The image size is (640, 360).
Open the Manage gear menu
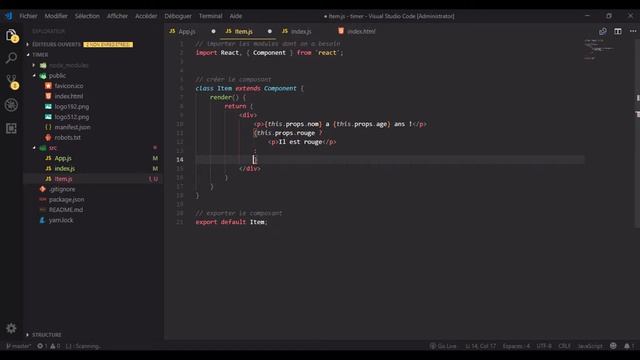pos(11,328)
